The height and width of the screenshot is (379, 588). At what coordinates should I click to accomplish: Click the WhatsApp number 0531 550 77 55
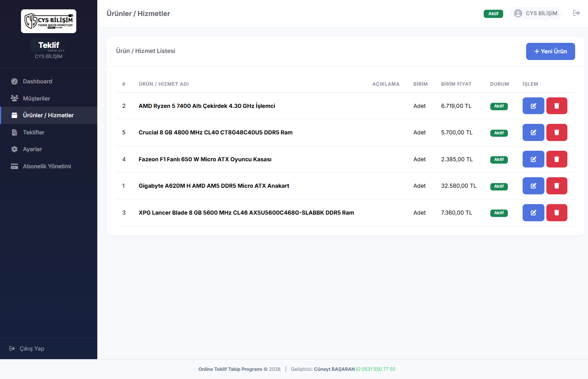[376, 369]
